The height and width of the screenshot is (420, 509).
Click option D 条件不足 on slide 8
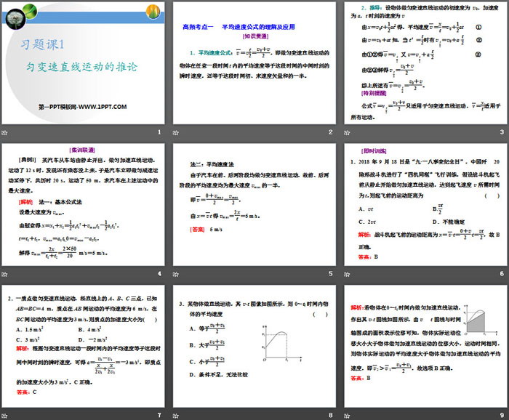click(x=219, y=375)
